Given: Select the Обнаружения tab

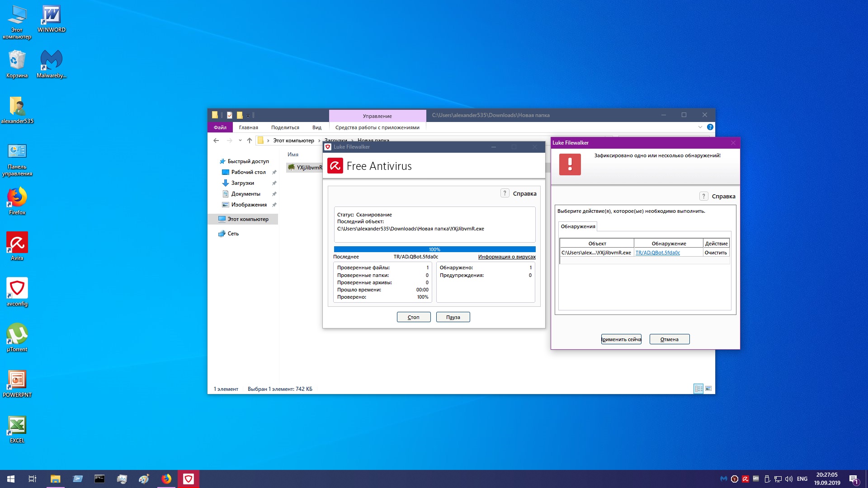Looking at the screenshot, I should pyautogui.click(x=578, y=226).
